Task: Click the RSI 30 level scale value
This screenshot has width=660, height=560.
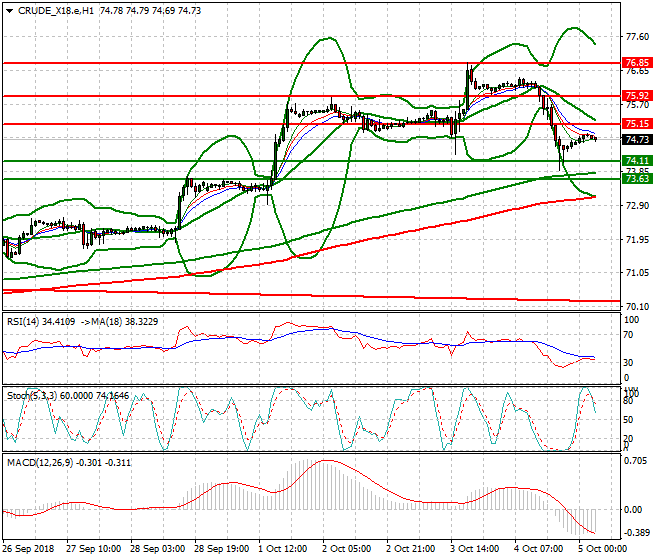Action: pos(628,363)
